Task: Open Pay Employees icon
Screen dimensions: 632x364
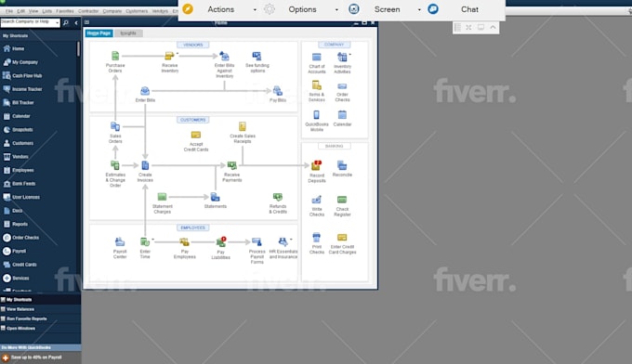Action: pos(184,242)
